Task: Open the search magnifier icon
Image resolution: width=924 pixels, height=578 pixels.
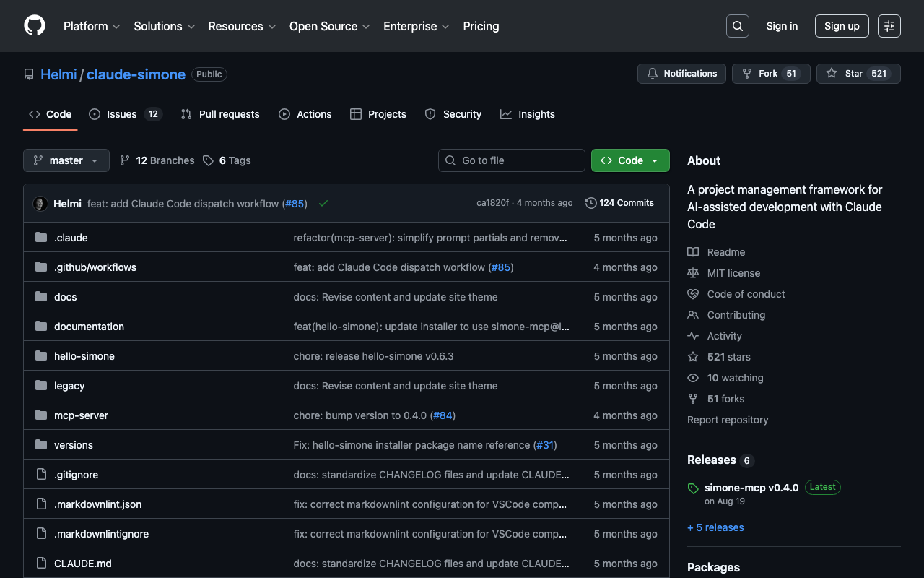Action: pos(737,26)
